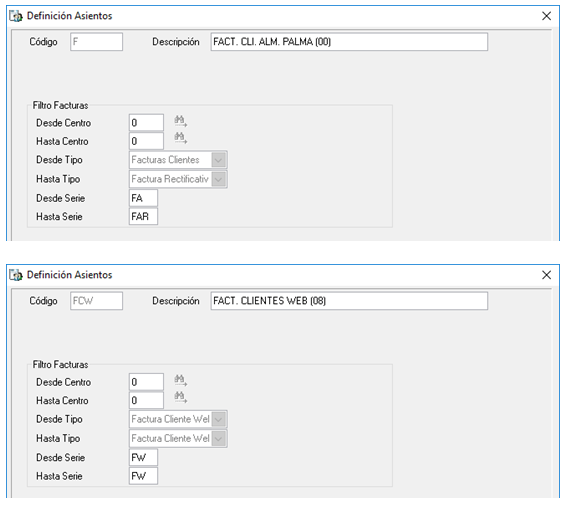Click binoculars lookup beside Desde Centro in F dialog
The width and height of the screenshot is (565, 506).
pos(181,121)
